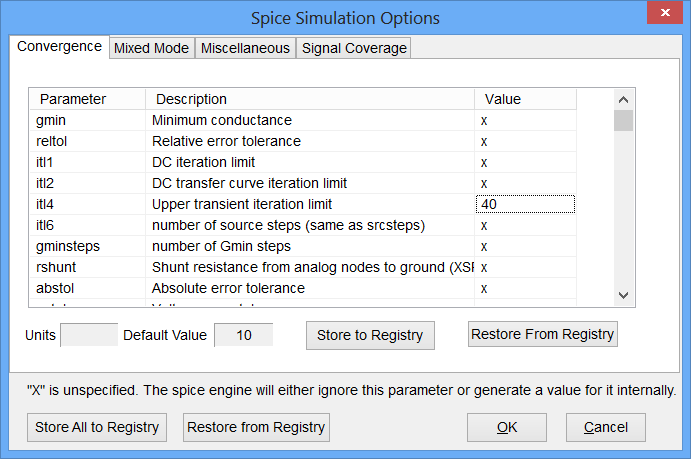Click the Default Value field
This screenshot has height=459, width=691.
point(243,335)
